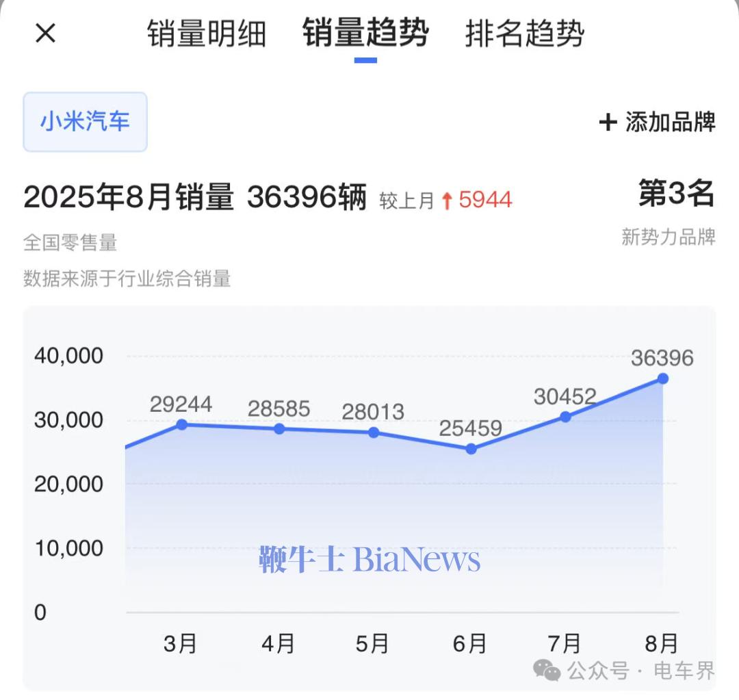
Task: Click the WeChat 公众号 logo icon
Action: [547, 671]
